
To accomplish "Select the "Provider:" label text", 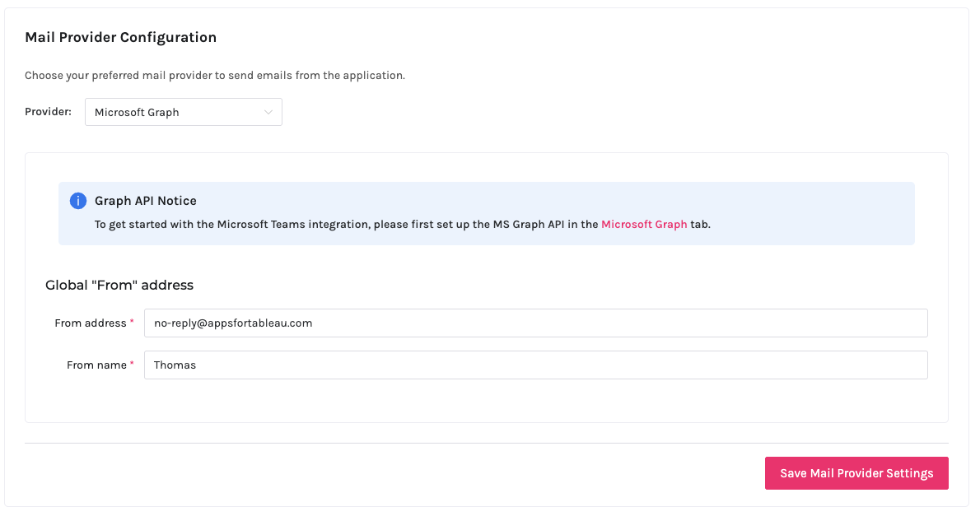I will tap(48, 112).
